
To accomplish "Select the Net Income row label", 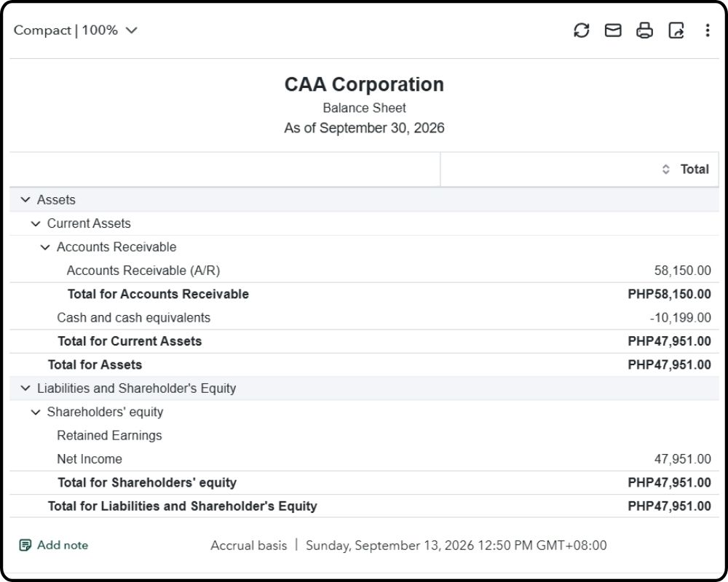I will click(x=89, y=459).
